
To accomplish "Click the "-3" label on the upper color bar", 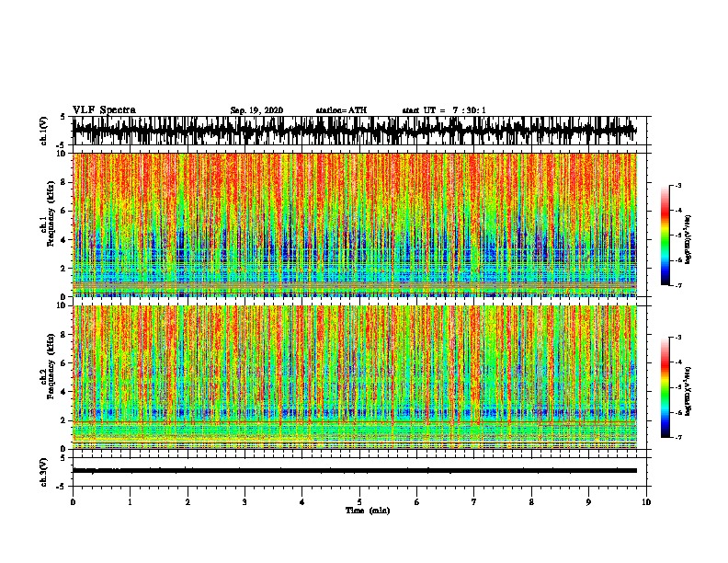I will 677,186.
